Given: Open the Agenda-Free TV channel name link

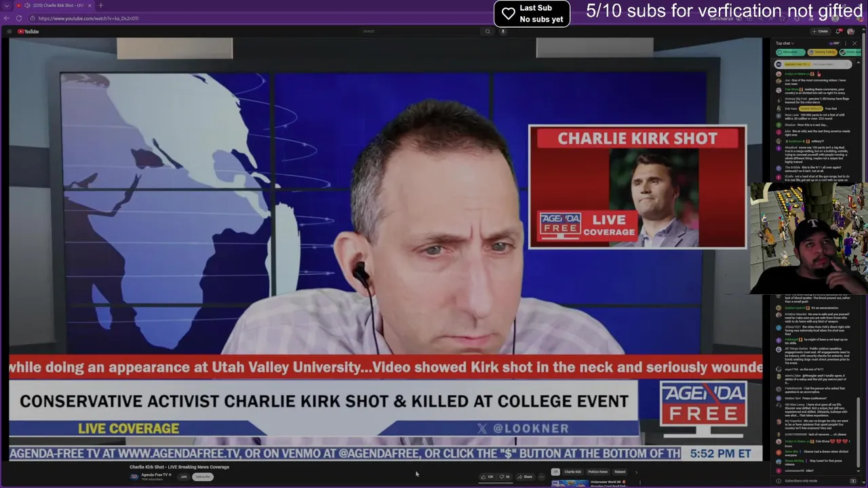Looking at the screenshot, I should (x=155, y=474).
